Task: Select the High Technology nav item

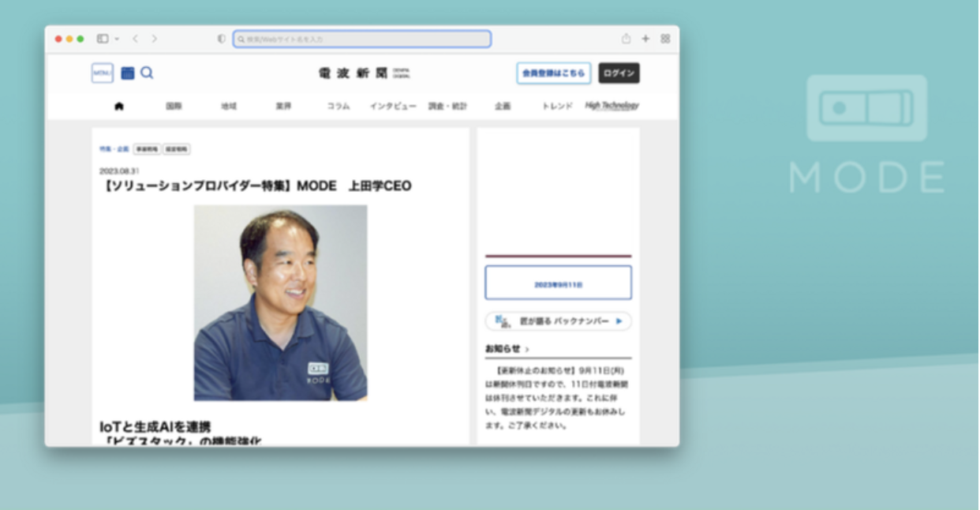Action: pyautogui.click(x=612, y=106)
